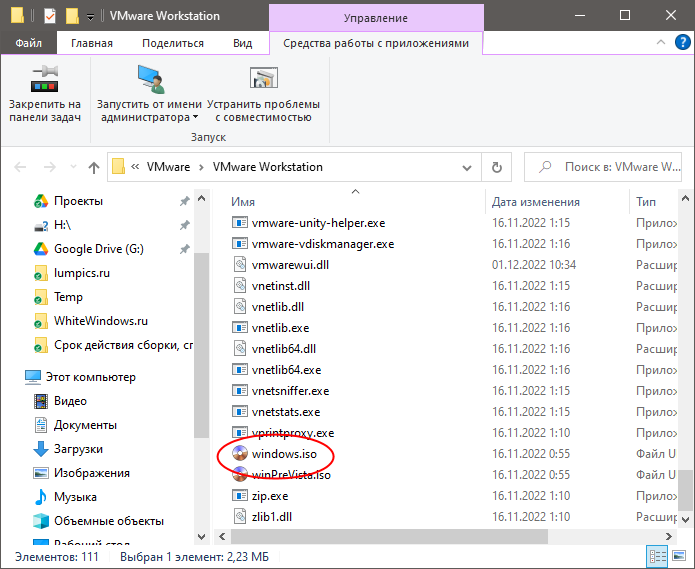Screen dimensions: 695x569
Task: Sort by Дата изменения column header
Action: (x=536, y=202)
